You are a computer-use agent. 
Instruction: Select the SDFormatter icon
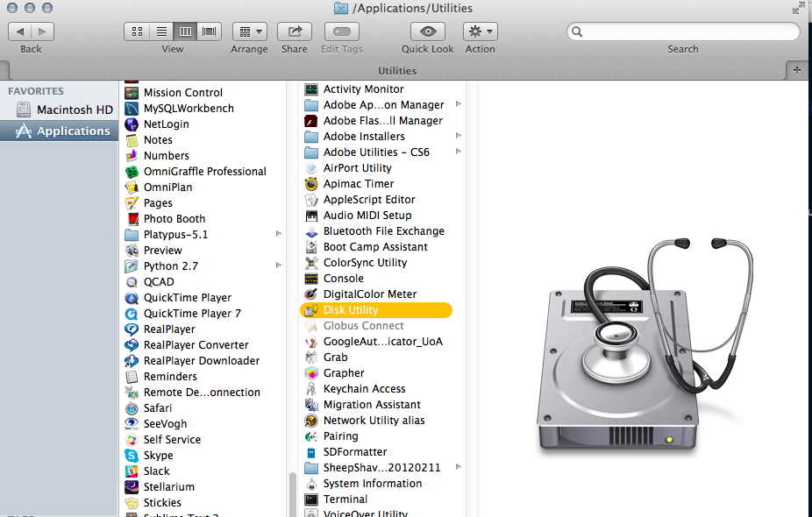pos(311,452)
